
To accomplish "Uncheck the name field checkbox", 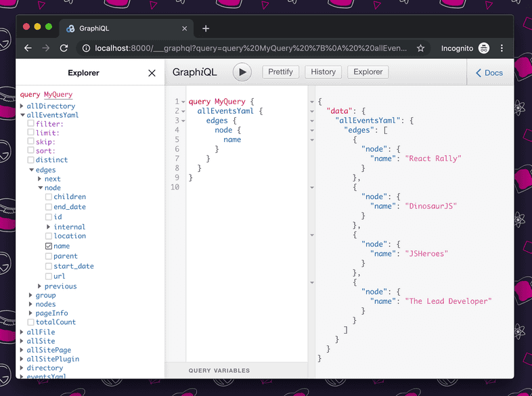I will tap(49, 246).
